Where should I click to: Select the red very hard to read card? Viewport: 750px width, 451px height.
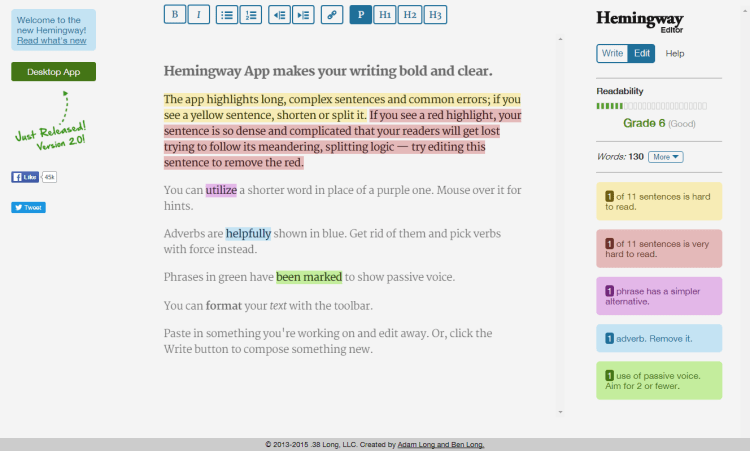tap(659, 249)
